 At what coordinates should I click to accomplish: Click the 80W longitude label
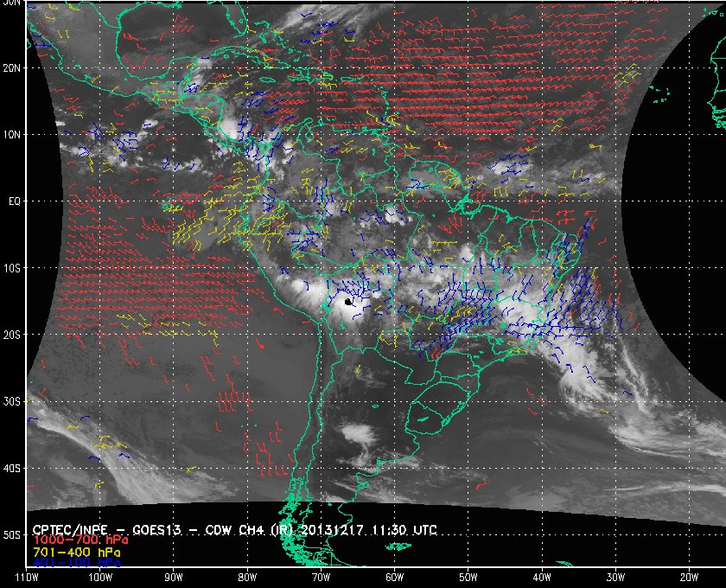(x=247, y=578)
